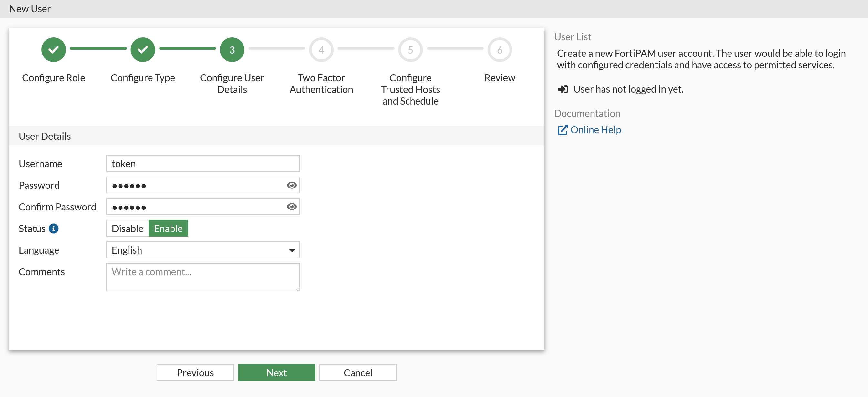Select the step 3 circle in the wizard

click(x=232, y=49)
